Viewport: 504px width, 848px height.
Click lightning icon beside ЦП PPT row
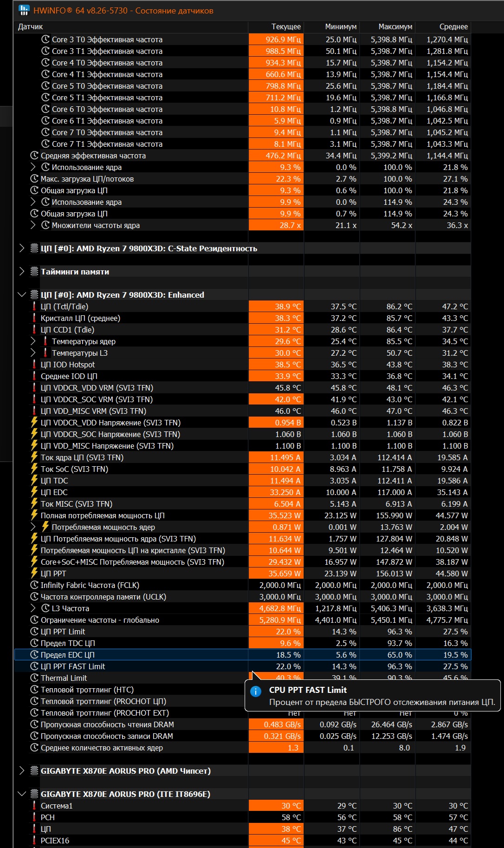34,574
